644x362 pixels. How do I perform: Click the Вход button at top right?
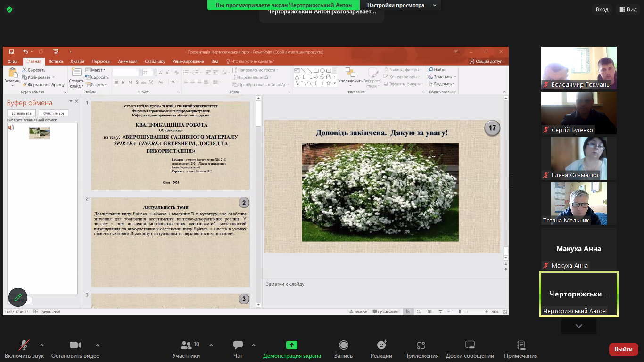602,9
